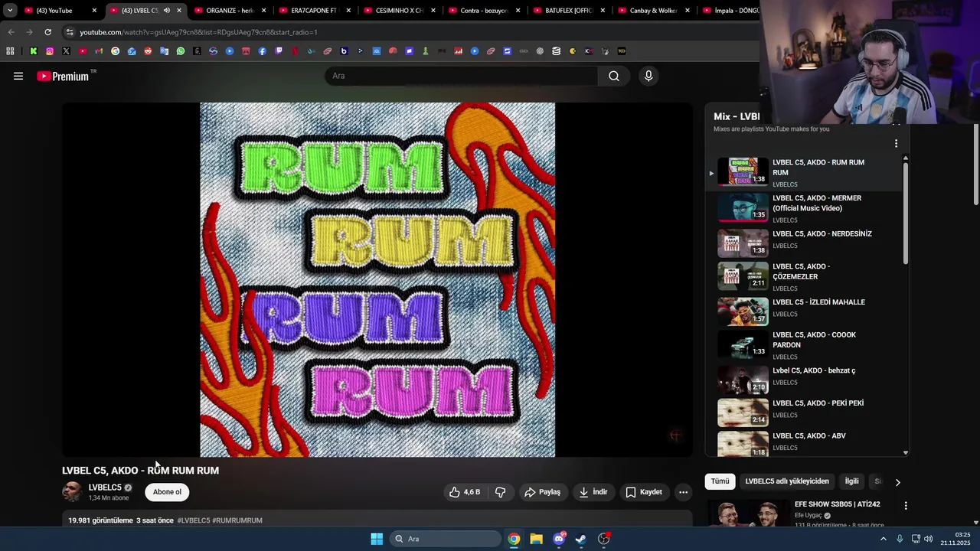Start voice search with the microphone

point(648,76)
